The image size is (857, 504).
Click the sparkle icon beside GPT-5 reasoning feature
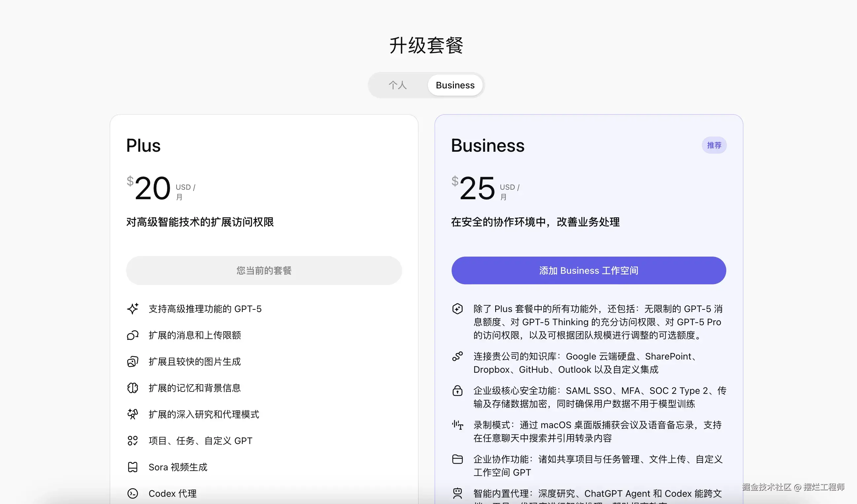(x=133, y=309)
